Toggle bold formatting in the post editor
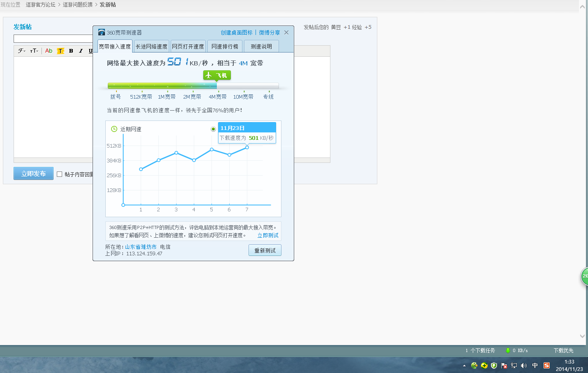 71,51
